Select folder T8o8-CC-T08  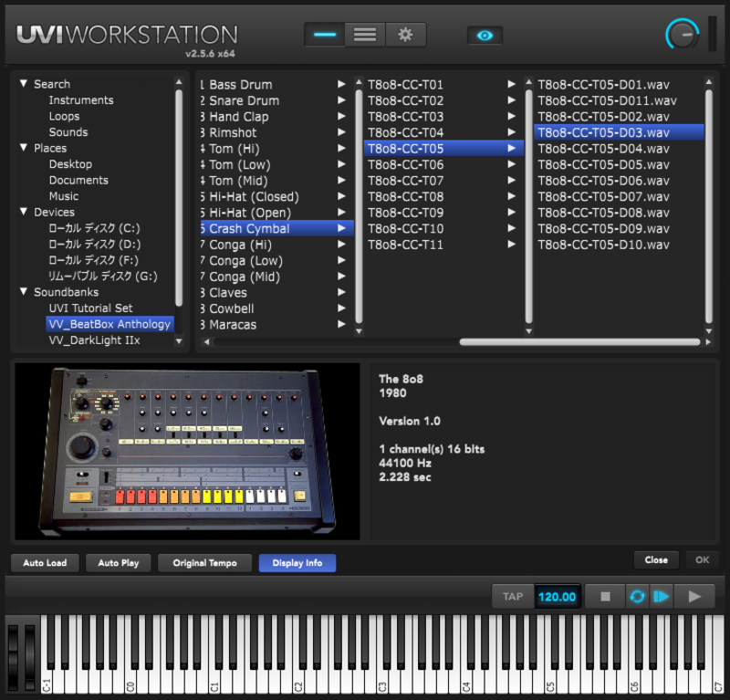[443, 196]
